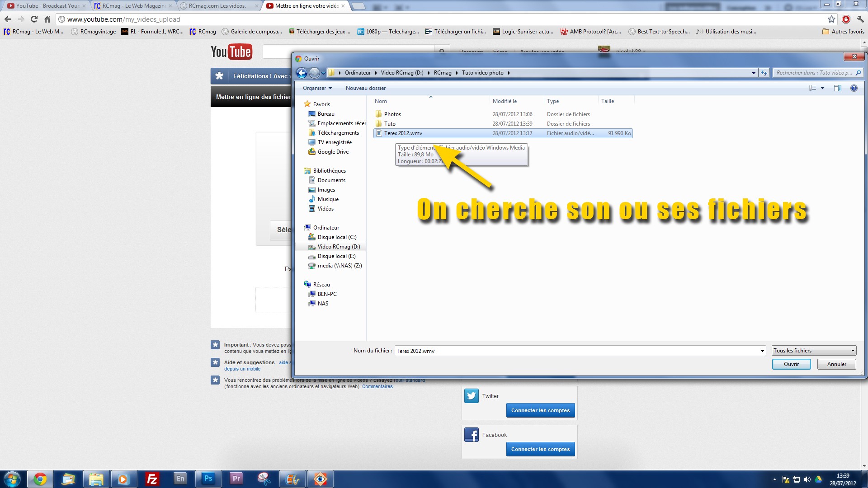
Task: Click the YouTube logo
Action: [231, 52]
